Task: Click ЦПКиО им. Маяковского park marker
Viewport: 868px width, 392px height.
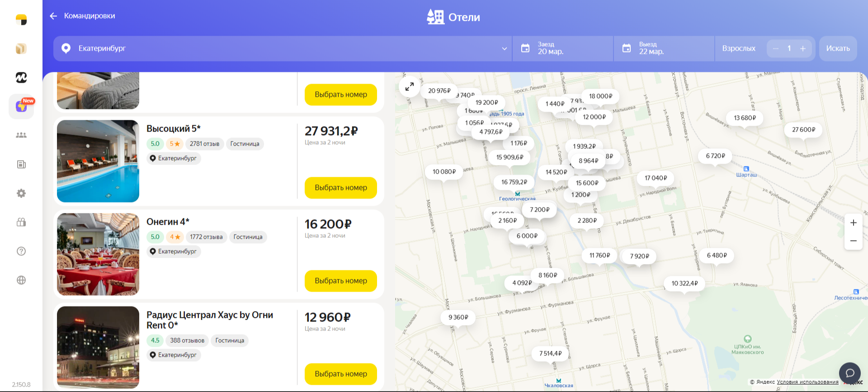Action: click(748, 339)
